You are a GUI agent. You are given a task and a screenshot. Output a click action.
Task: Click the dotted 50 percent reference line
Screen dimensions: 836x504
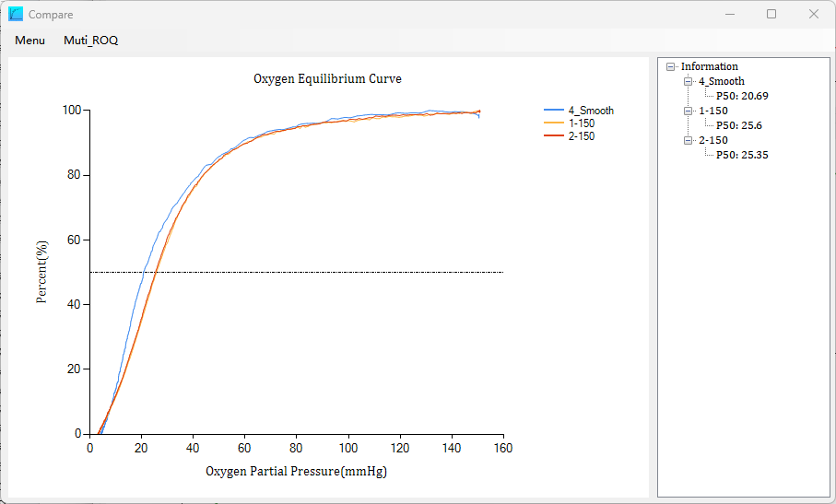[x=297, y=272]
